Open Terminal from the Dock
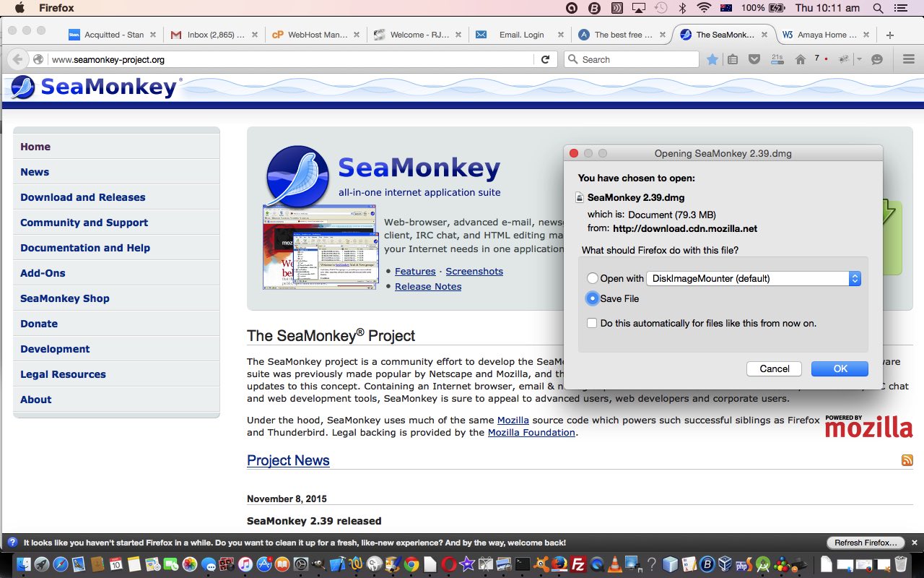 click(523, 564)
